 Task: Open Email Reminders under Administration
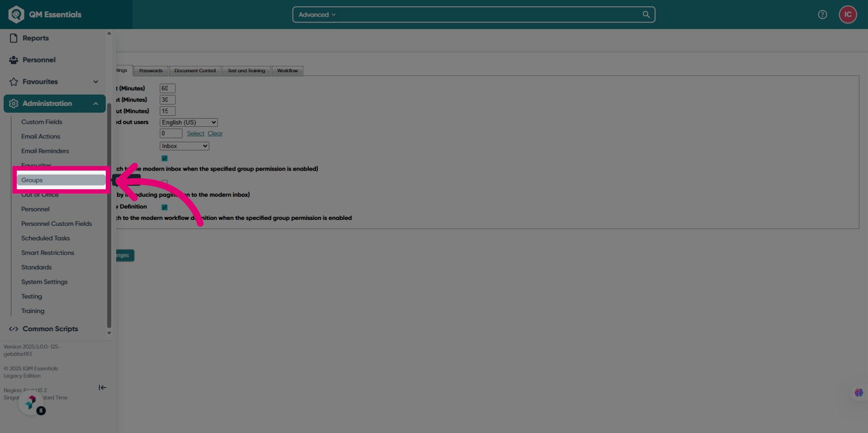pos(45,151)
